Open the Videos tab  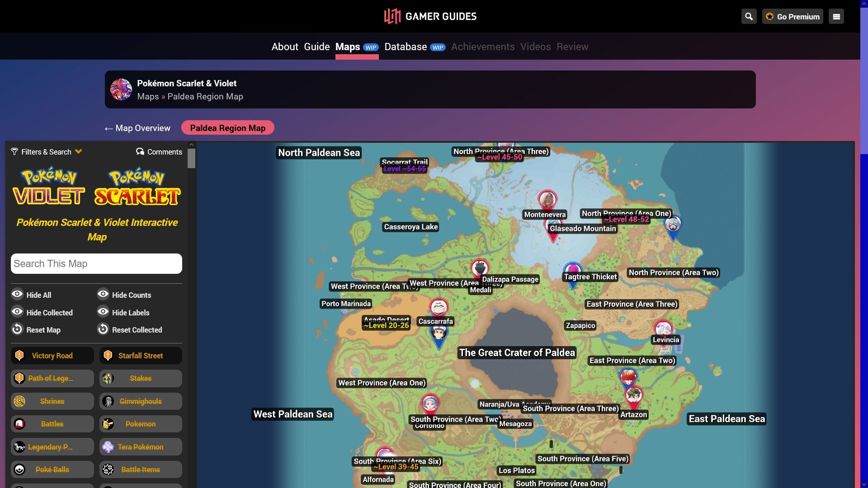tap(535, 47)
